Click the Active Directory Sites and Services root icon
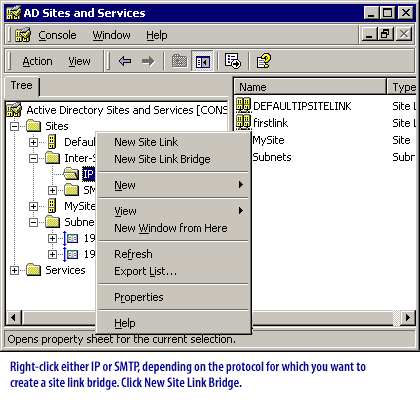Image resolution: width=420 pixels, height=400 pixels. pyautogui.click(x=14, y=110)
